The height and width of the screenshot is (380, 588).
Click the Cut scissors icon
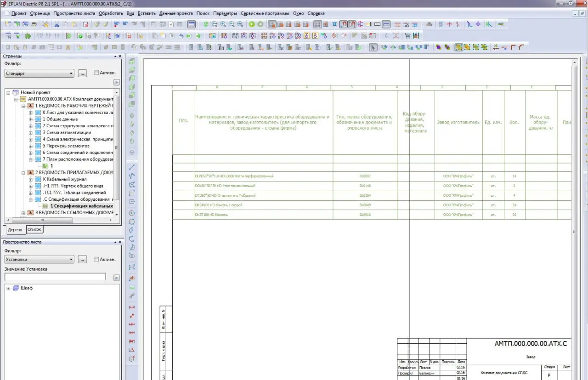pos(57,24)
